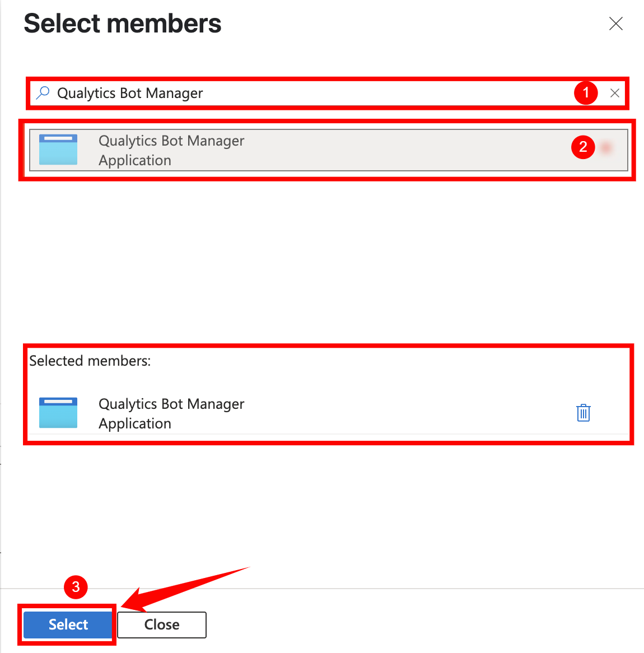This screenshot has height=653, width=644.
Task: Confirm choice with the Select button
Action: pyautogui.click(x=67, y=624)
